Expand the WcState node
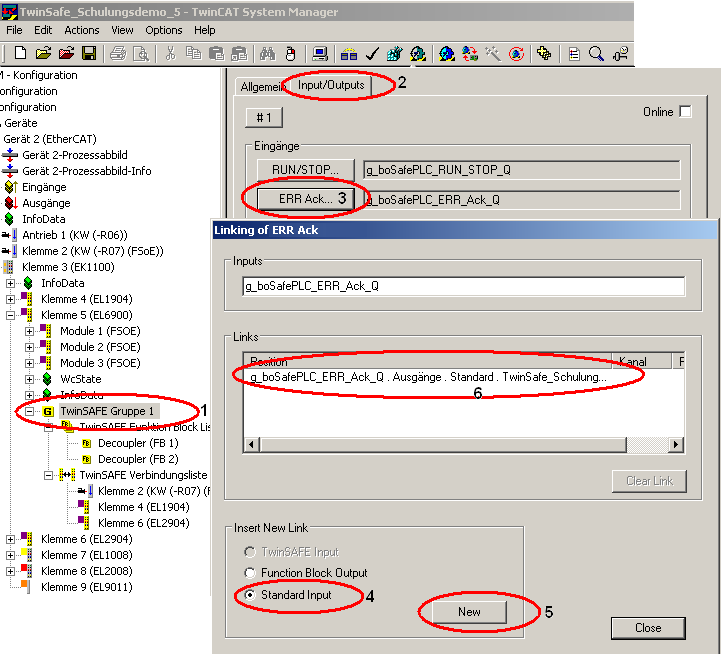 click(29, 379)
